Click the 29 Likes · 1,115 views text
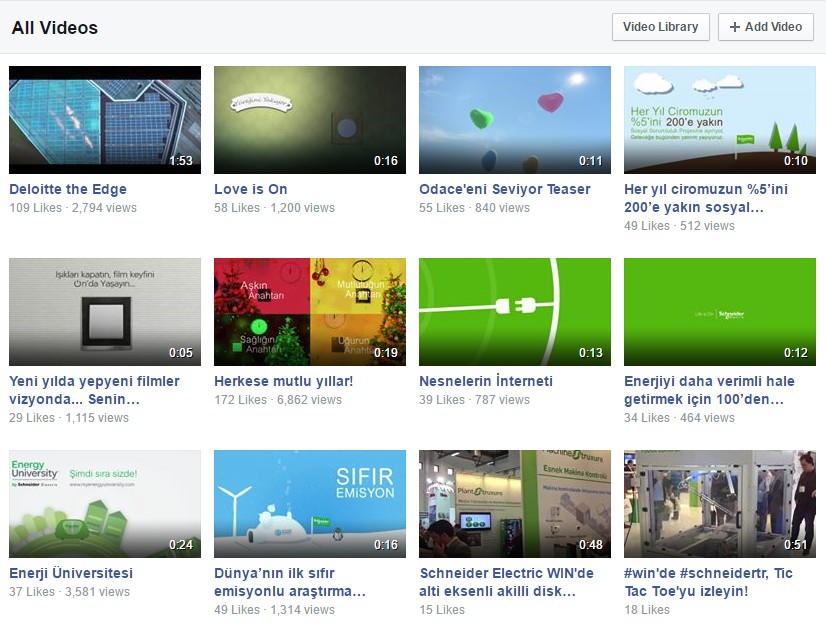Screen dimensions: 826x637 pyautogui.click(x=69, y=418)
